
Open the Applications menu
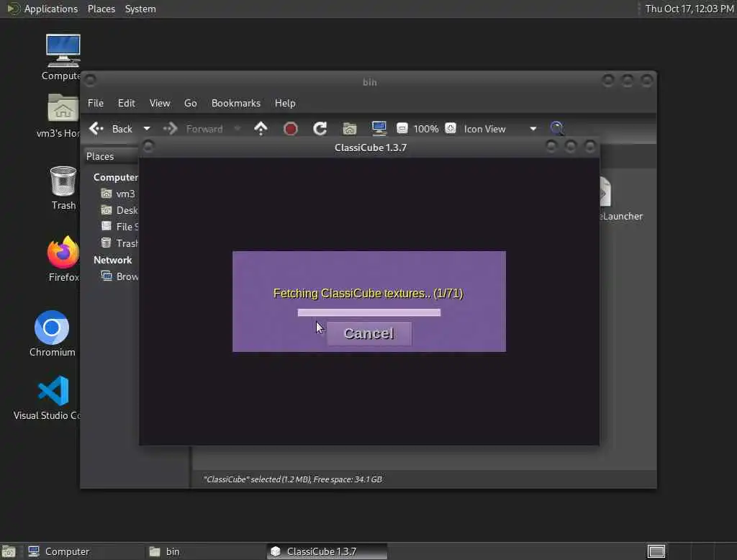[x=42, y=9]
